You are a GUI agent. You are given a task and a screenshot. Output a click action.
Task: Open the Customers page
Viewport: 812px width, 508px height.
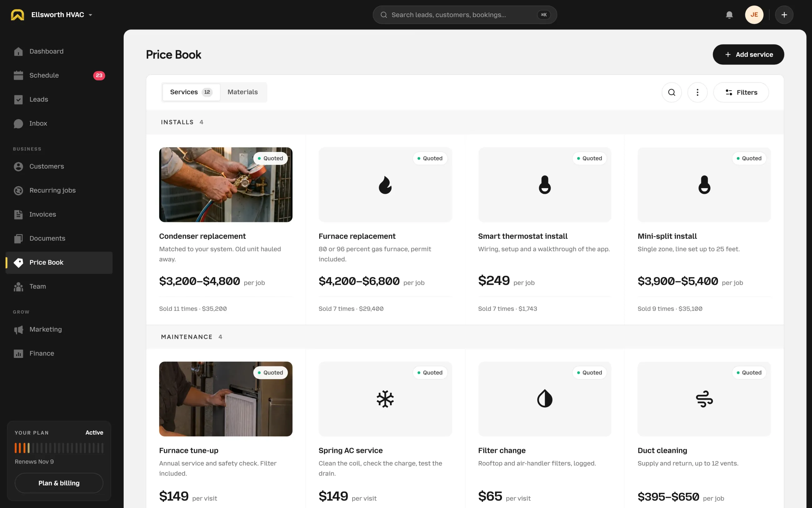tap(59, 167)
